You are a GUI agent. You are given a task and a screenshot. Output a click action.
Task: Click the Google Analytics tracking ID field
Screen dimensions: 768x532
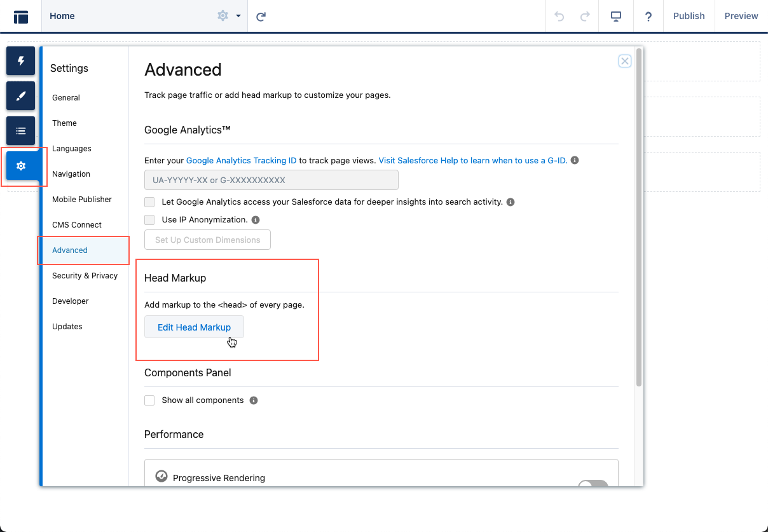click(271, 180)
